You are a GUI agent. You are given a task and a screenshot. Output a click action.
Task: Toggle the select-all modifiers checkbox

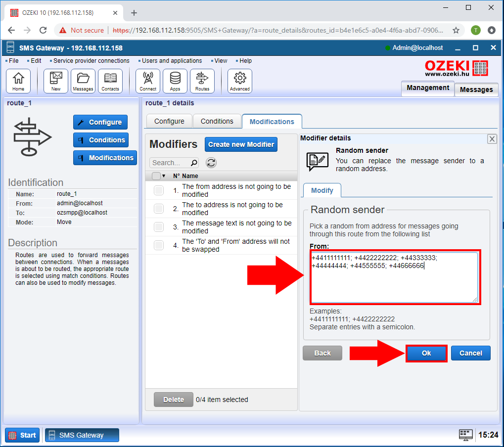tap(156, 176)
